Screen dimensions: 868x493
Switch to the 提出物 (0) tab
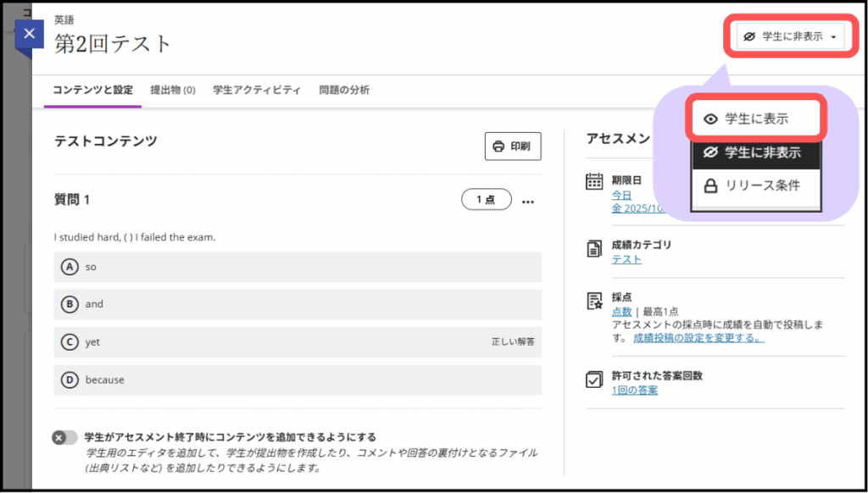[173, 90]
